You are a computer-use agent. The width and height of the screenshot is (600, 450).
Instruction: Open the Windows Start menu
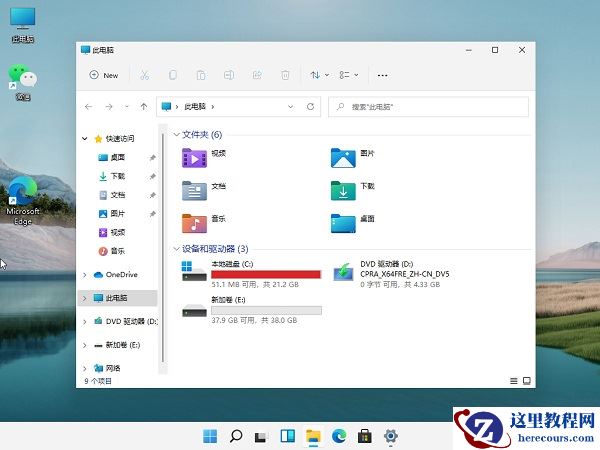click(x=210, y=436)
